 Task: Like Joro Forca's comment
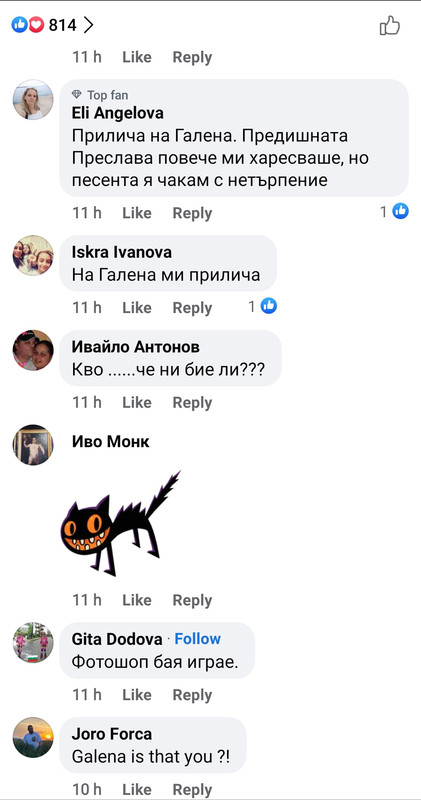(137, 789)
